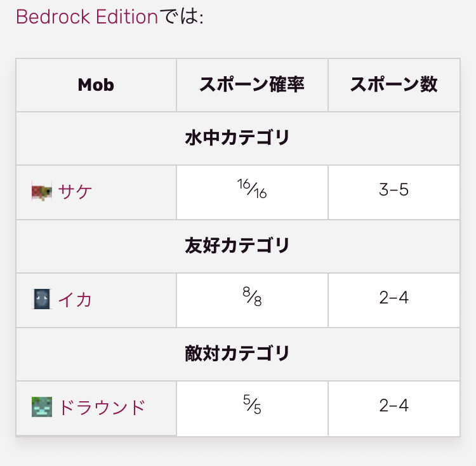The width and height of the screenshot is (476, 466).
Task: Click the 友好カテゴリ section row
Action: pyautogui.click(x=237, y=246)
